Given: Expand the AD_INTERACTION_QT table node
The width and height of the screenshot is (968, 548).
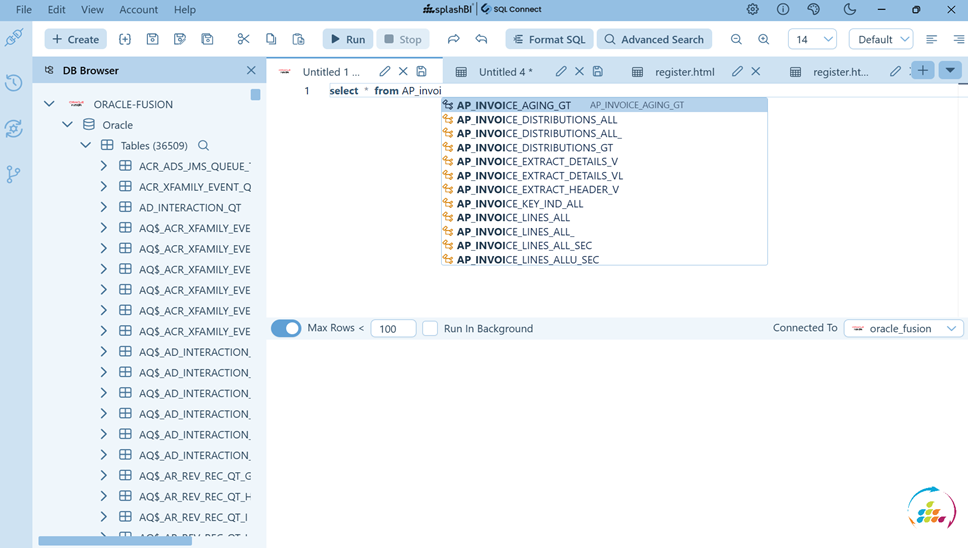Looking at the screenshot, I should pyautogui.click(x=104, y=207).
